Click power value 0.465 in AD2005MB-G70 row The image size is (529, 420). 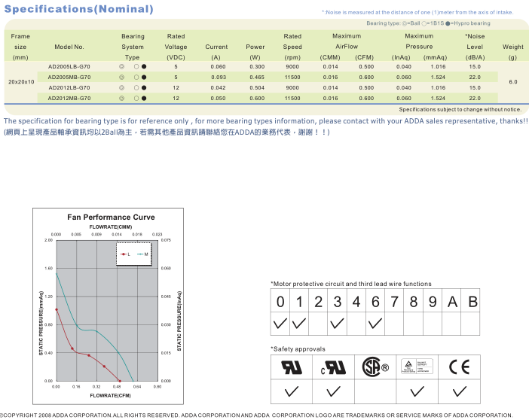(257, 78)
